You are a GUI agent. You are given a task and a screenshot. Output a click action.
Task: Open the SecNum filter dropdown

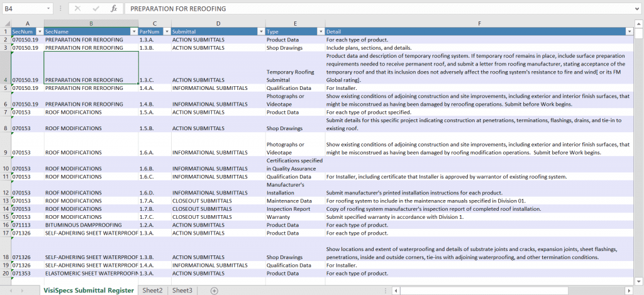39,31
